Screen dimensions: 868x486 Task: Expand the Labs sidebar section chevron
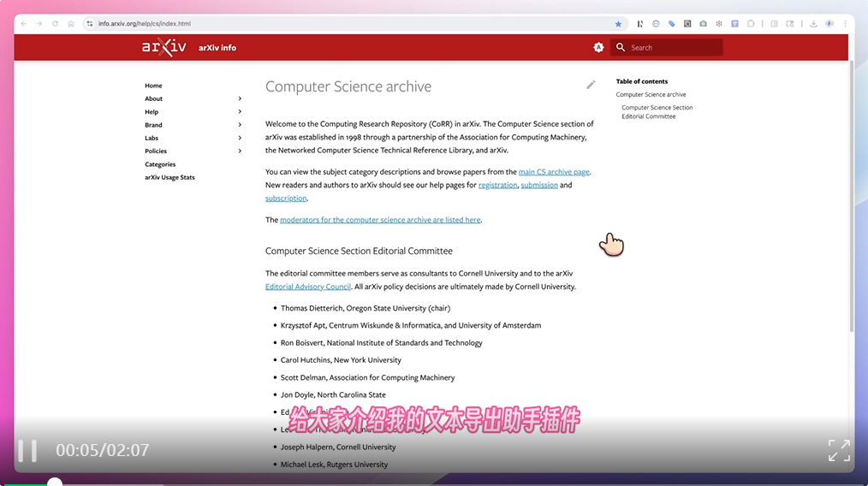tap(240, 138)
